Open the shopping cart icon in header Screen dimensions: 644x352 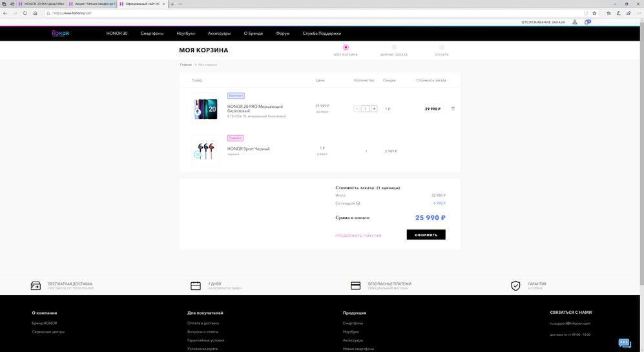click(x=587, y=22)
